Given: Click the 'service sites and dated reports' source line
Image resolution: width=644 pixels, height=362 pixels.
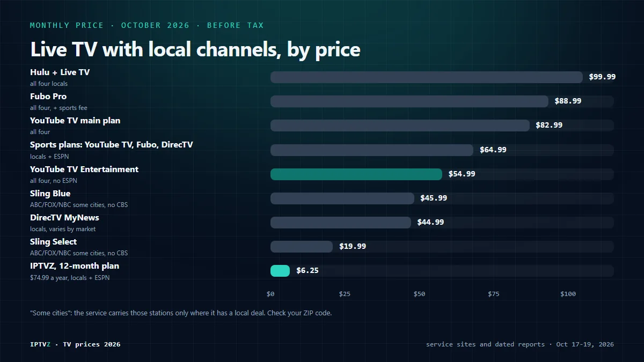Looking at the screenshot, I should pyautogui.click(x=520, y=344).
